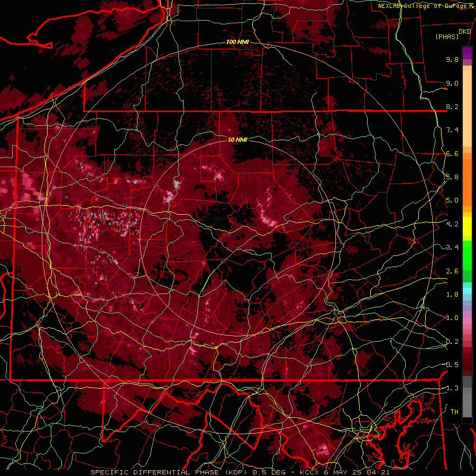Click the 4.2 value on the color scale
This screenshot has width=476, height=476.
click(x=452, y=224)
